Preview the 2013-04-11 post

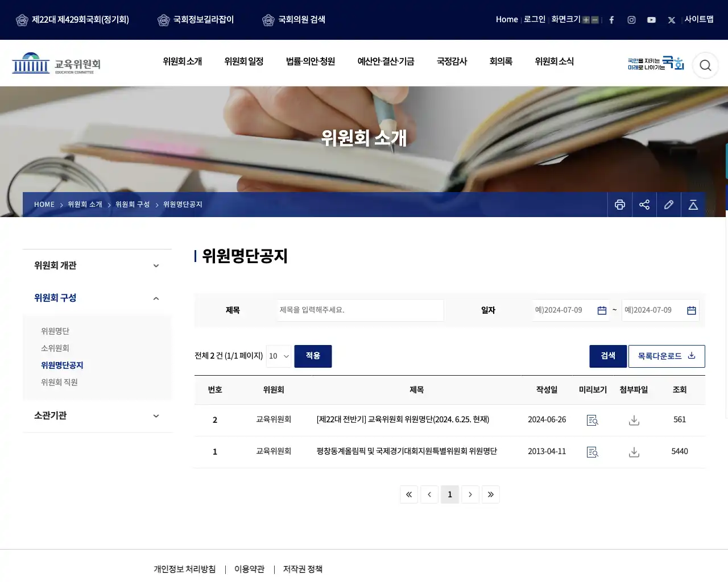593,452
